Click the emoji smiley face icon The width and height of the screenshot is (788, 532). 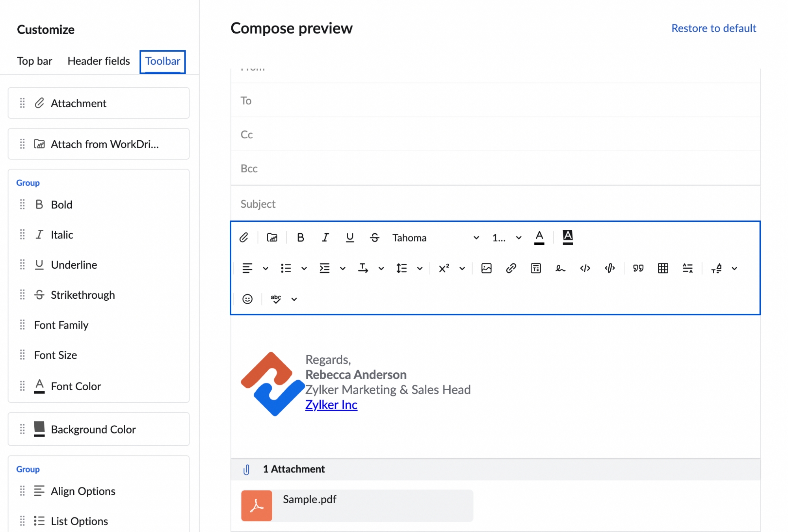pyautogui.click(x=247, y=299)
